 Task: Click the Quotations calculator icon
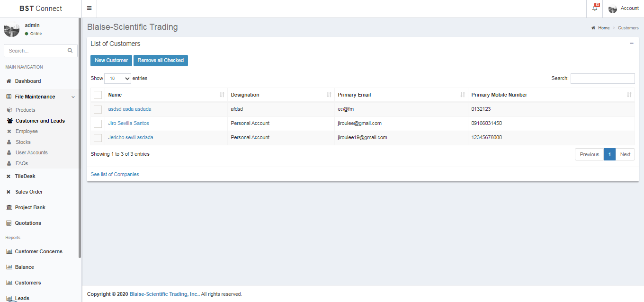(x=9, y=223)
